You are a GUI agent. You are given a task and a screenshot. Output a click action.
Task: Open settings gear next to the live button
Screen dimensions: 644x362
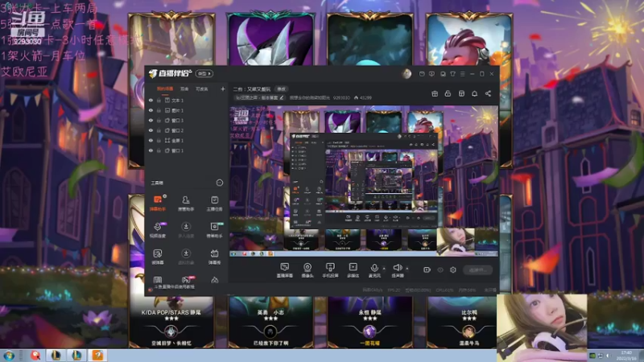point(453,269)
